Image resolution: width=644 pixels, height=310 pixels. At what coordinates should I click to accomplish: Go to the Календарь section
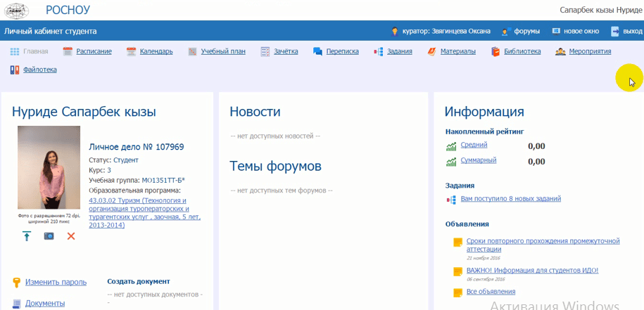click(156, 51)
